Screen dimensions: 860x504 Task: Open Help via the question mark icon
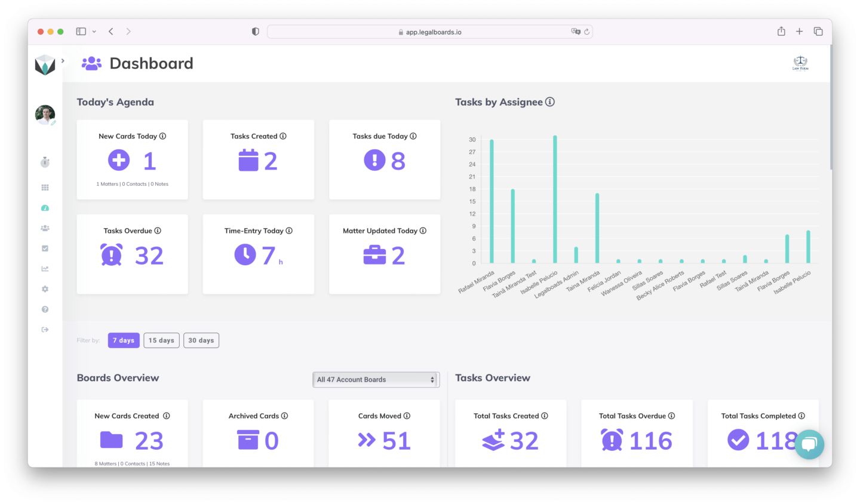(x=45, y=309)
